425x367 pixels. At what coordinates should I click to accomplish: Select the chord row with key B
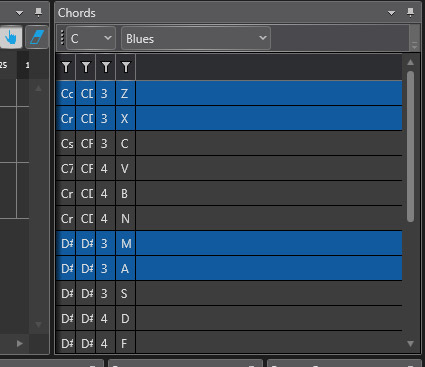point(229,193)
